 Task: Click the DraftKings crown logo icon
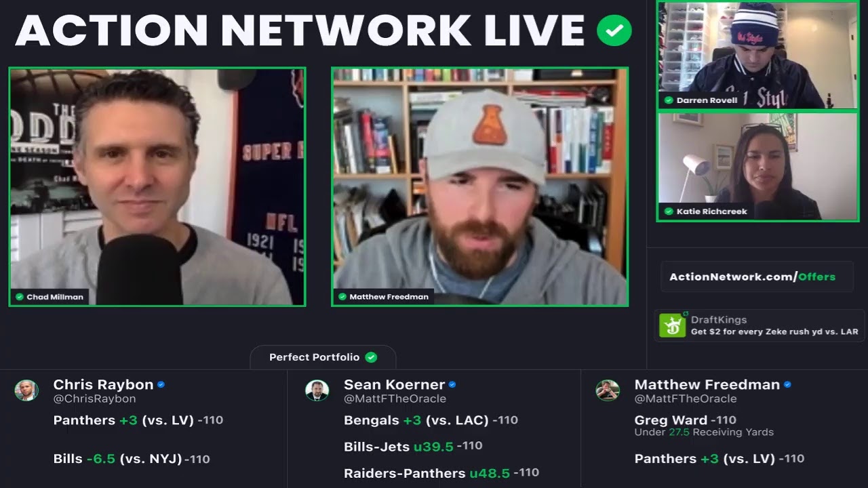673,325
